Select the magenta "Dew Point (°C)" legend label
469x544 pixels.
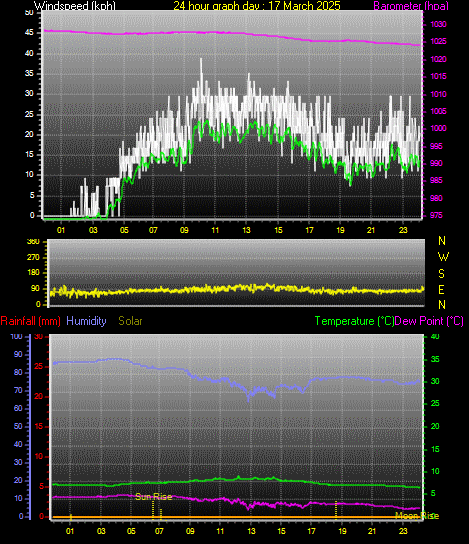click(429, 321)
